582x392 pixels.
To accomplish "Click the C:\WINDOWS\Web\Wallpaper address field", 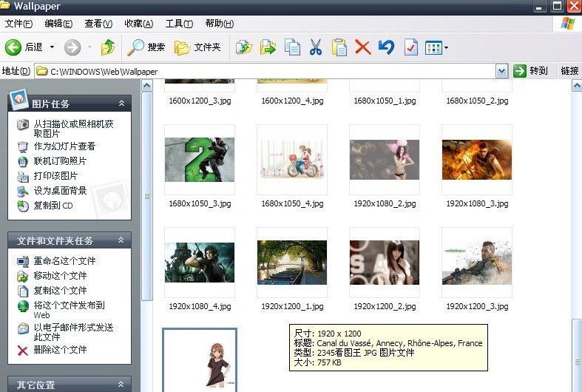I will pos(266,71).
